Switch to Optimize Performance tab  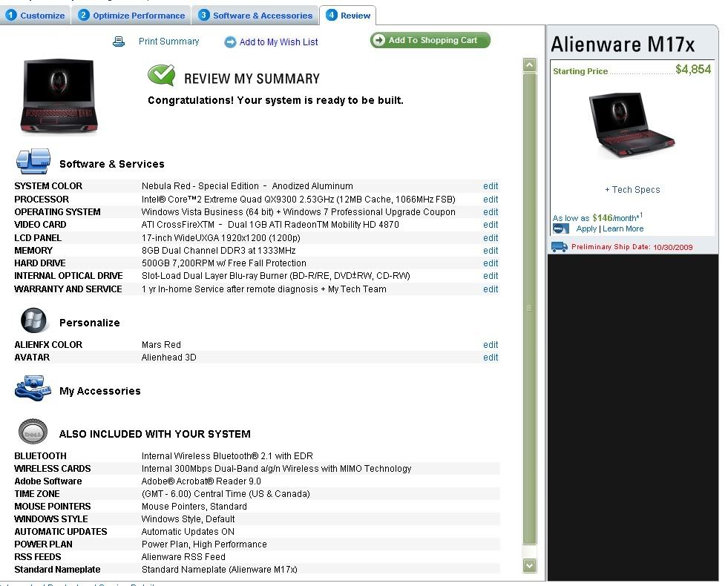[x=132, y=16]
